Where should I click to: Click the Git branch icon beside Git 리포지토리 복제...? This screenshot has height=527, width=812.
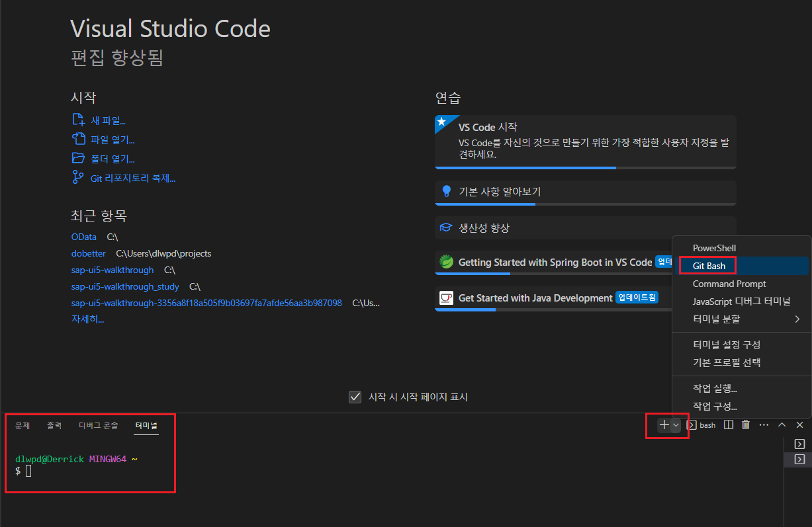click(78, 178)
